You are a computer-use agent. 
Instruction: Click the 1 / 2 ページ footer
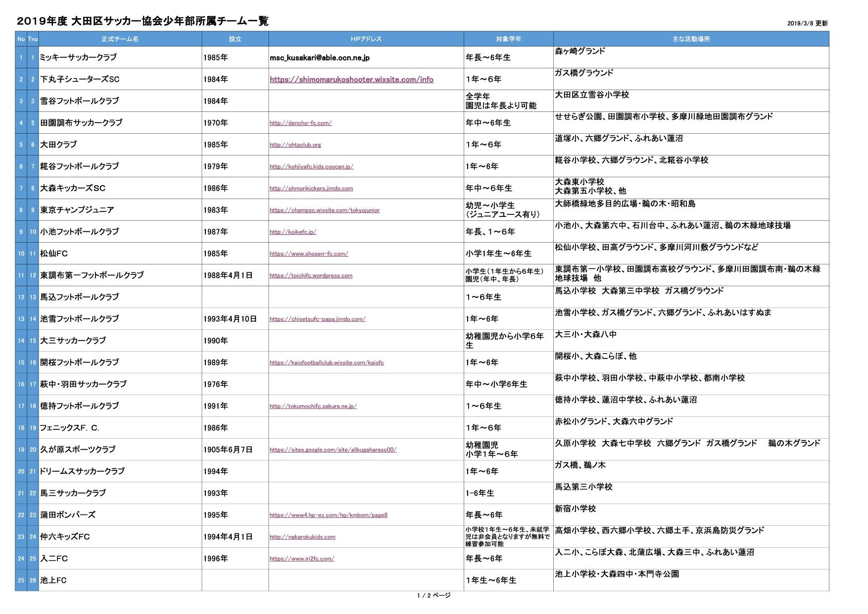[434, 596]
